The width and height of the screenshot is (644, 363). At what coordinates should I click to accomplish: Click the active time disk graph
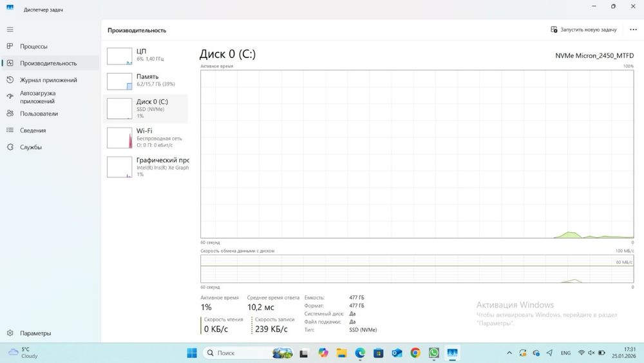pyautogui.click(x=417, y=153)
